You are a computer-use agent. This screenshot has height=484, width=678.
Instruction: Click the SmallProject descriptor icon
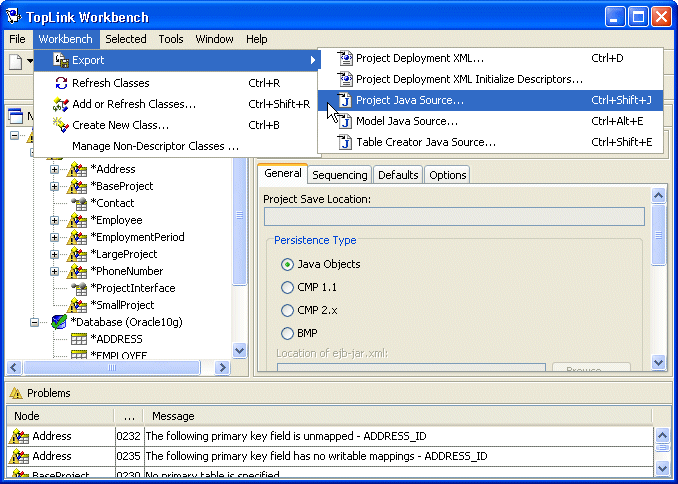coord(77,305)
